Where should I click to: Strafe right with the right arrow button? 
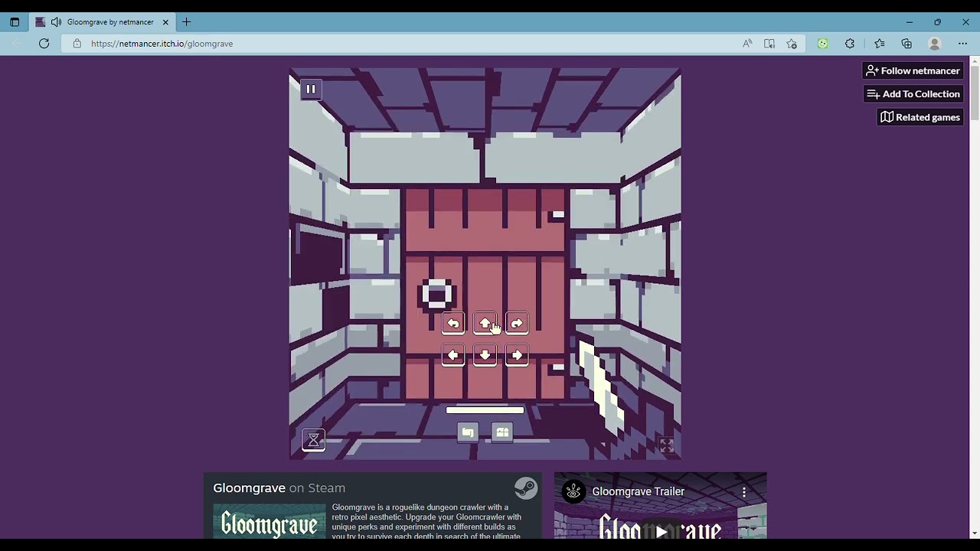tap(517, 355)
